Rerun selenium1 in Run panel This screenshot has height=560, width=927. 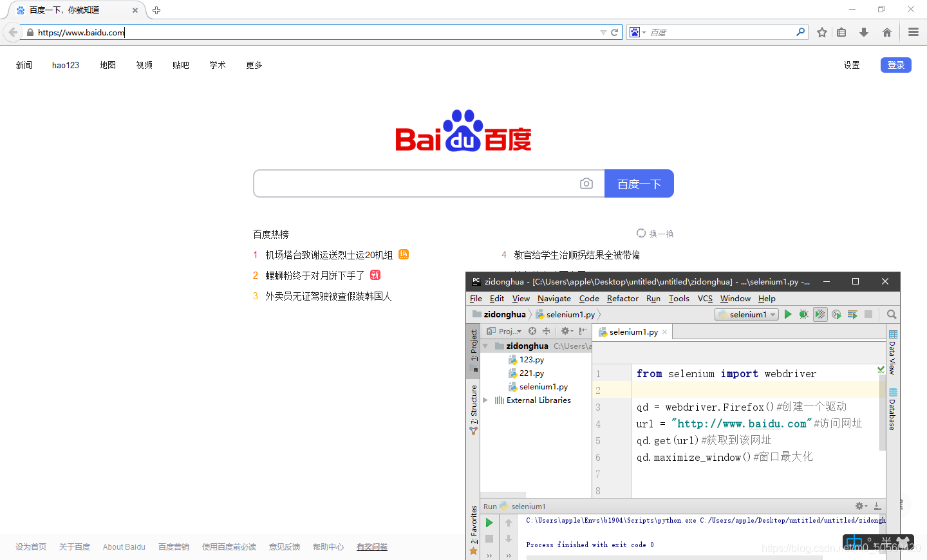[x=489, y=523]
